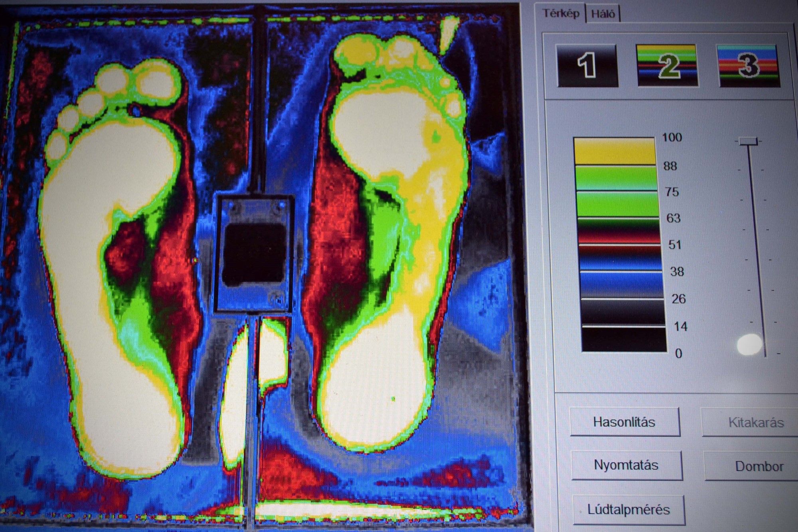Click the yellow 88-100 band in legend
The width and height of the screenshot is (798, 532).
click(614, 151)
